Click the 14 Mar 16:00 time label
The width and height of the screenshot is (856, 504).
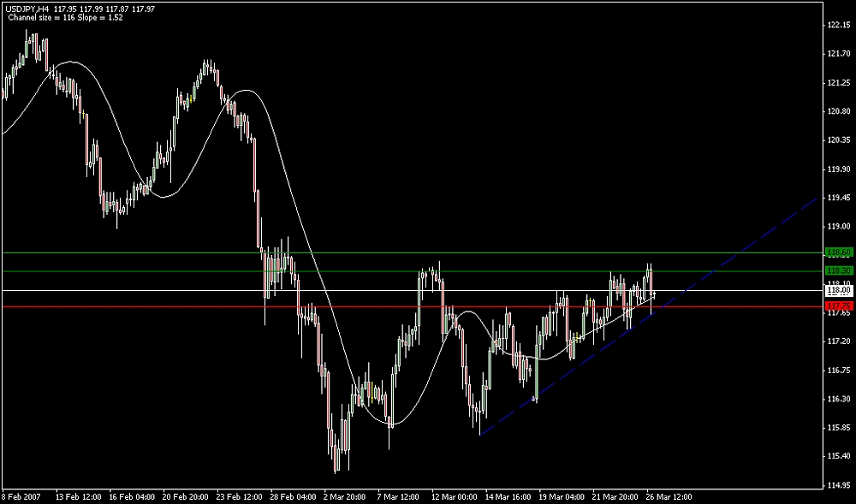click(x=507, y=496)
